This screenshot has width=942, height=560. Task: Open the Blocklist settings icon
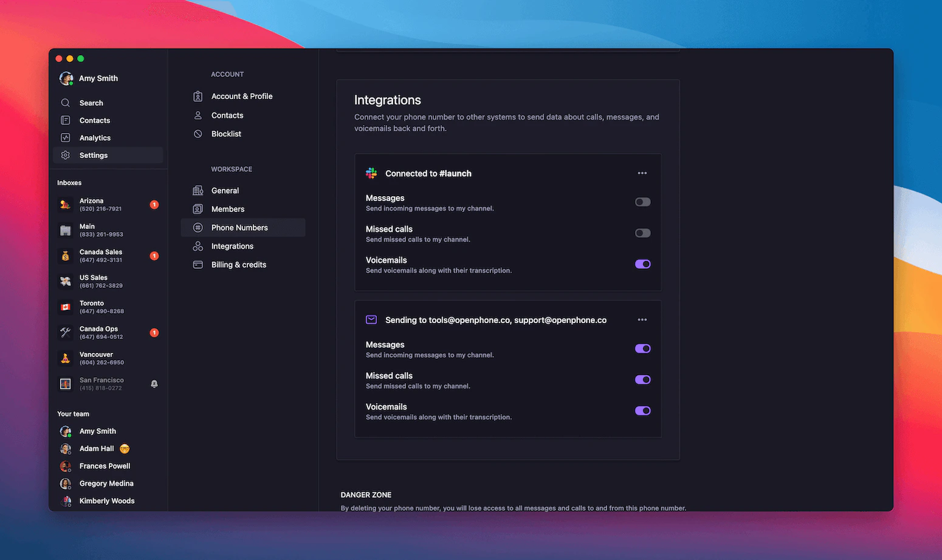pos(198,134)
